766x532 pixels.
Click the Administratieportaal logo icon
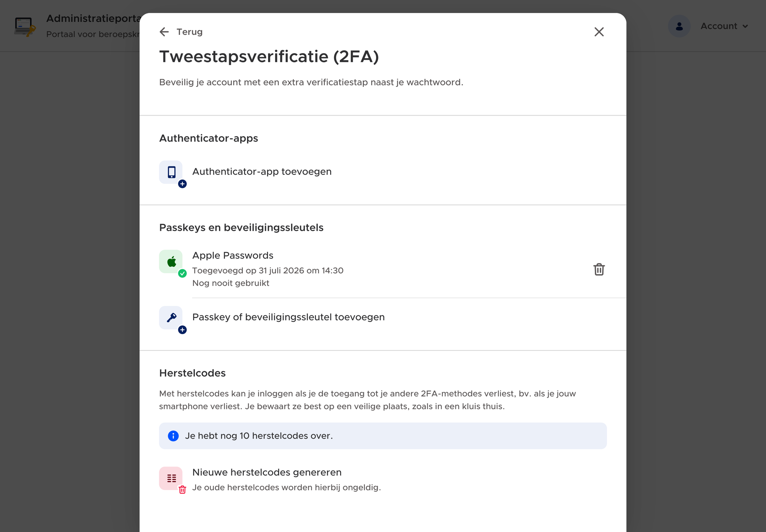pyautogui.click(x=25, y=27)
